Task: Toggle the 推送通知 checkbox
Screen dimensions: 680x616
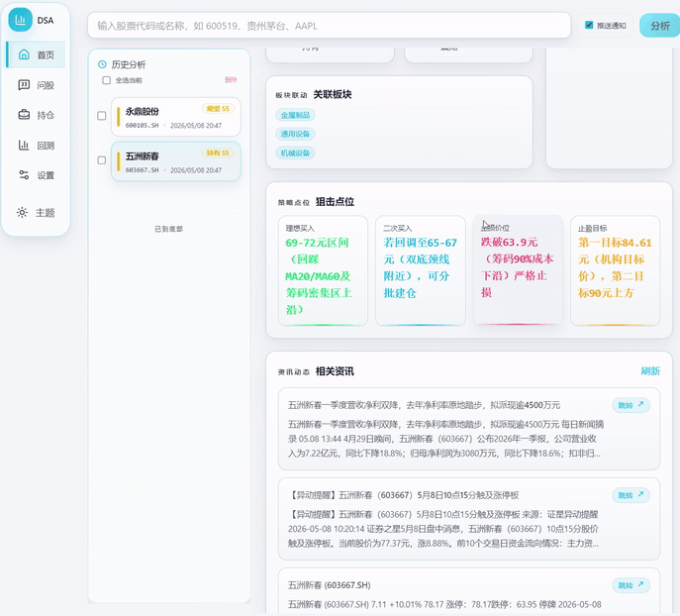Action: click(589, 25)
